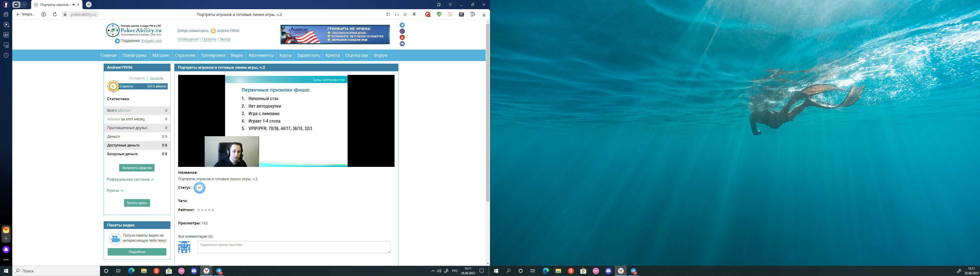The width and height of the screenshot is (980, 276).
Task: Open Yandex home via the Я icon
Action: [x=44, y=15]
